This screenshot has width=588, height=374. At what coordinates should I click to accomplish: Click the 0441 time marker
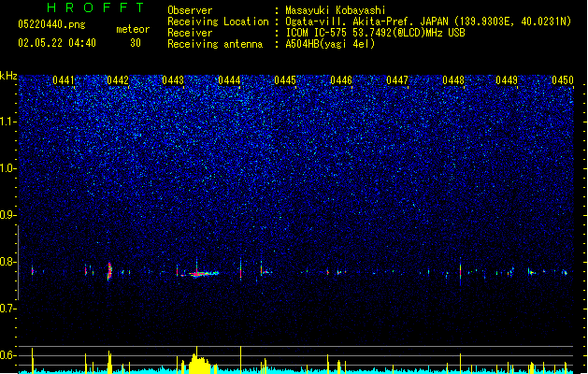(x=64, y=80)
